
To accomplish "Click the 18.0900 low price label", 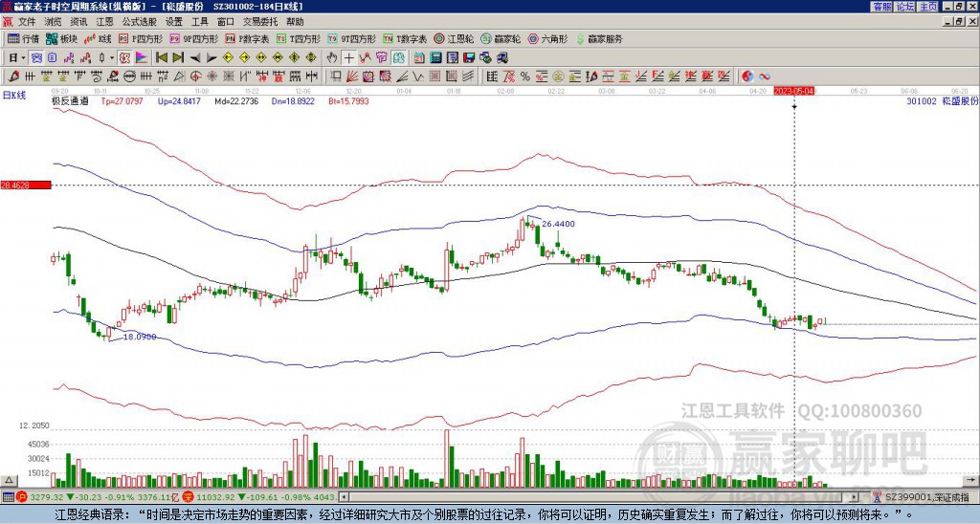I will [x=140, y=337].
